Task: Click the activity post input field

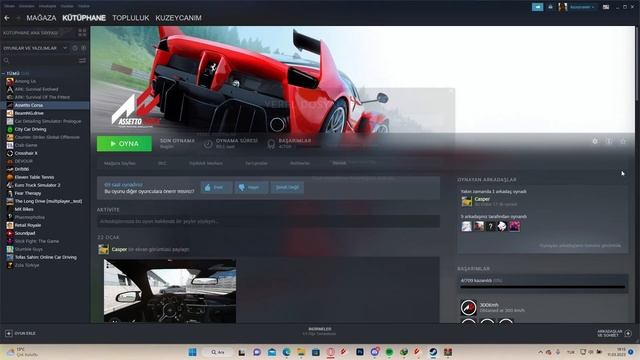Action: (x=268, y=221)
